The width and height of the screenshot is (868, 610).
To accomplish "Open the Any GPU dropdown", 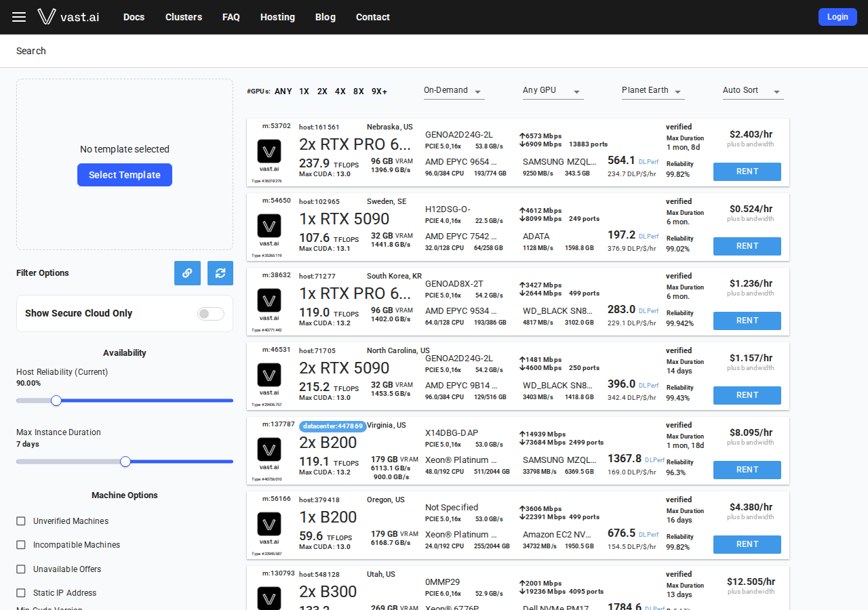I will point(553,91).
